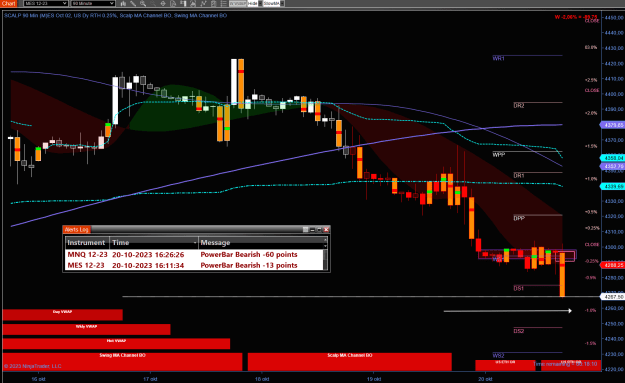
Task: Click the '19 okt' date axis label
Action: tap(374, 379)
